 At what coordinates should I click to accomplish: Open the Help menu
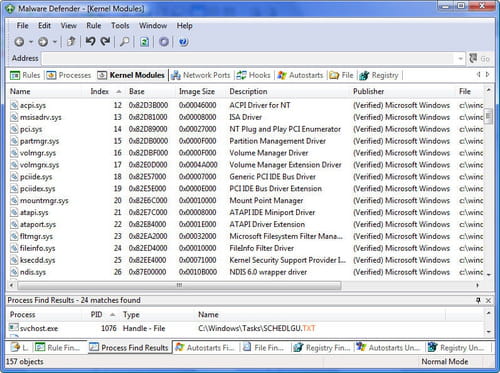184,26
